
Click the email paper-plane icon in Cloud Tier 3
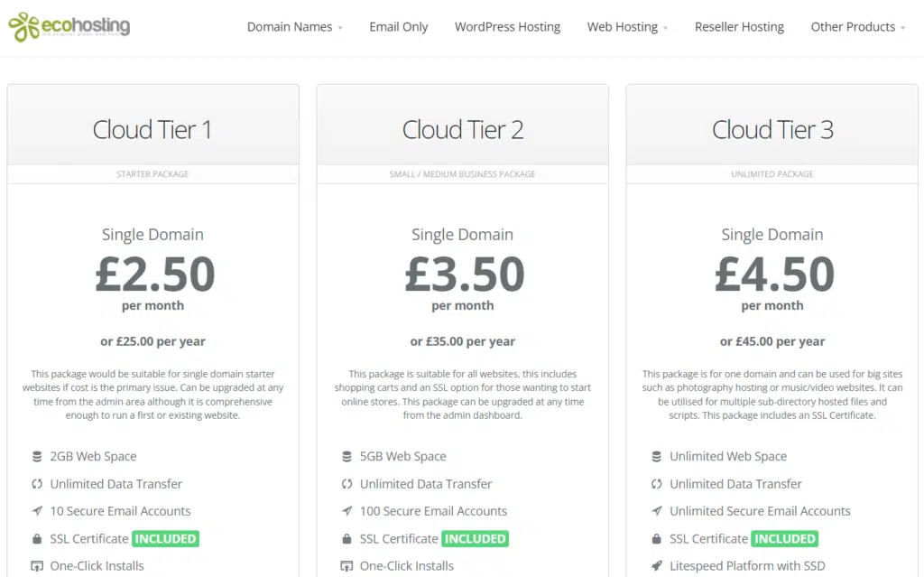[x=657, y=511]
